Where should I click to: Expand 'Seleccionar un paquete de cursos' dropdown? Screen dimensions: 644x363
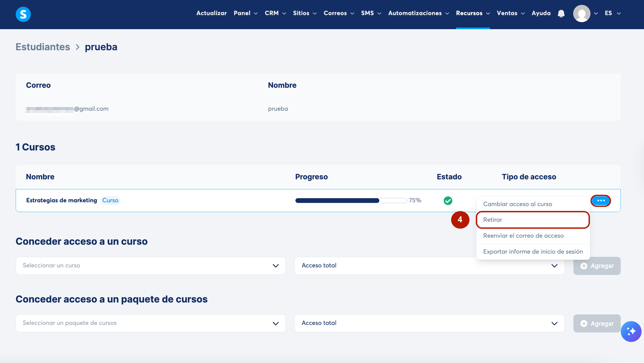pyautogui.click(x=151, y=323)
